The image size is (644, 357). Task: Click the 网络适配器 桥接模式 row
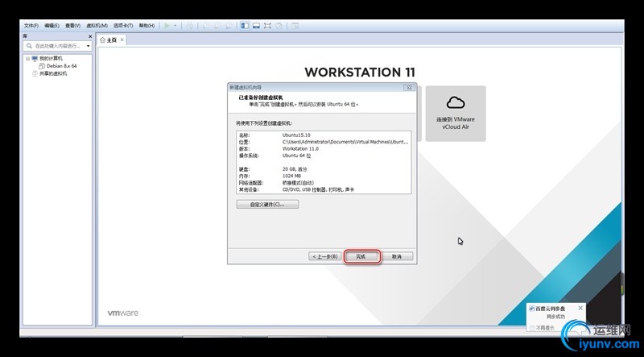[324, 183]
